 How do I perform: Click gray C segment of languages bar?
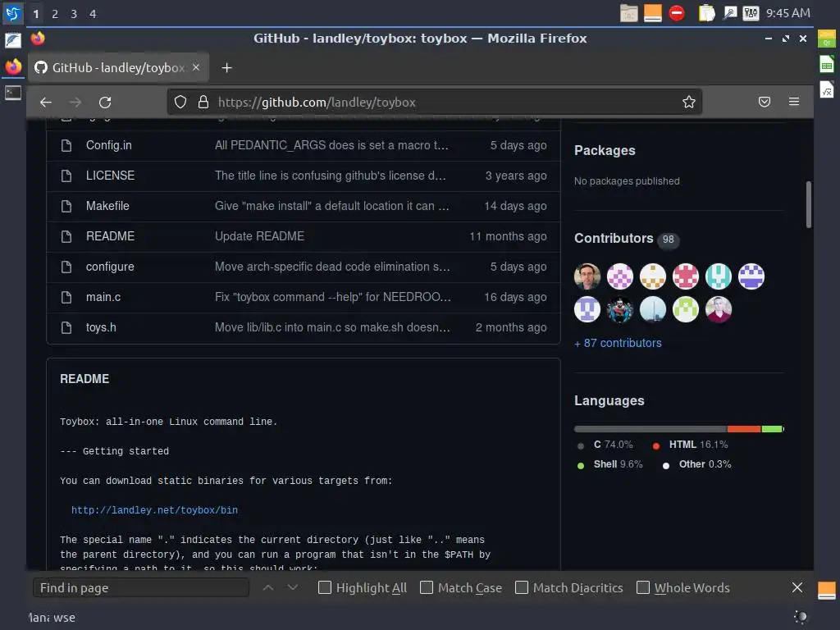(x=651, y=429)
